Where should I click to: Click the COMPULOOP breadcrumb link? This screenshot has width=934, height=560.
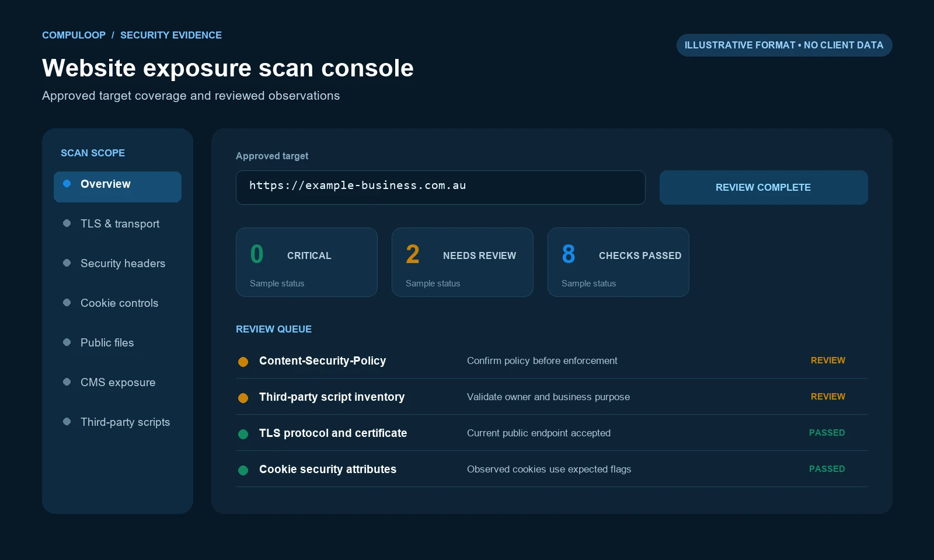tap(74, 35)
